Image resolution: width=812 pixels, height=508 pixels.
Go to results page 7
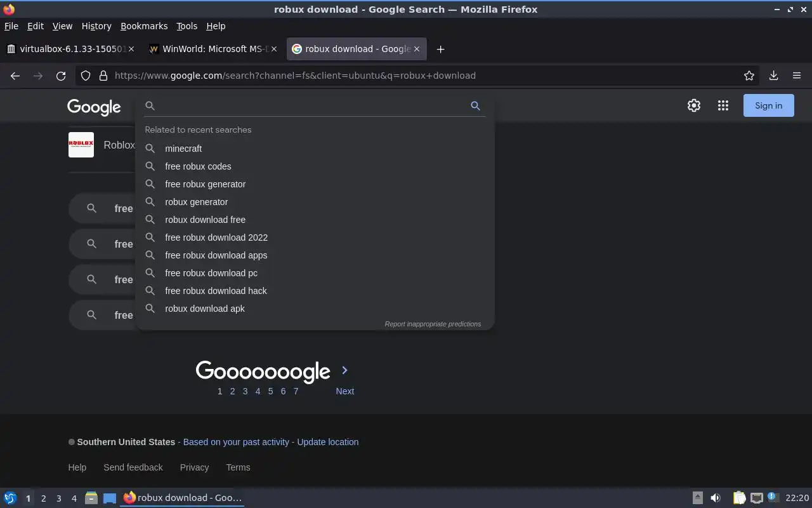point(296,391)
